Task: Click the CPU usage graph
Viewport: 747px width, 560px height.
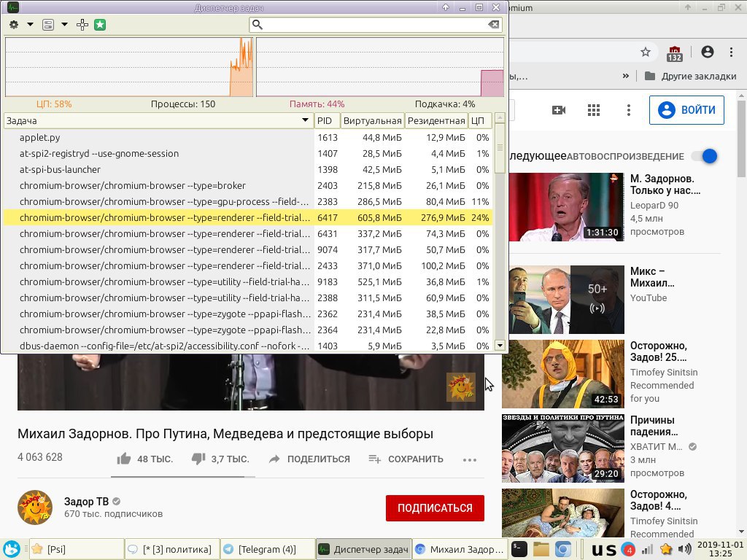Action: click(129, 67)
